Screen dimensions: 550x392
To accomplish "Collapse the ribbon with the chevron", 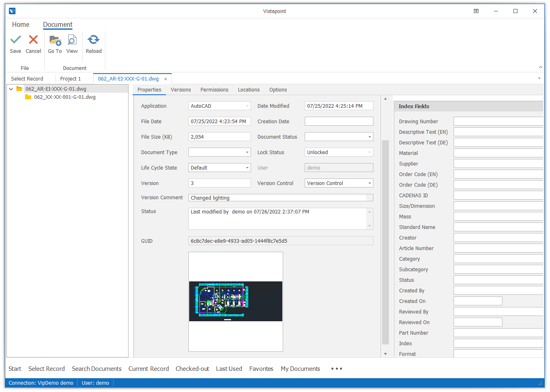I will pos(540,67).
